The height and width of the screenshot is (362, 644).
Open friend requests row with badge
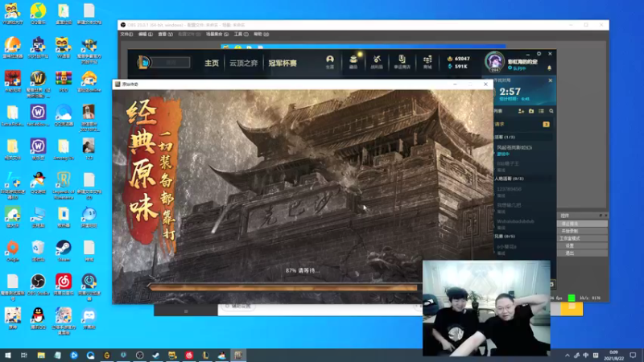[x=523, y=125]
